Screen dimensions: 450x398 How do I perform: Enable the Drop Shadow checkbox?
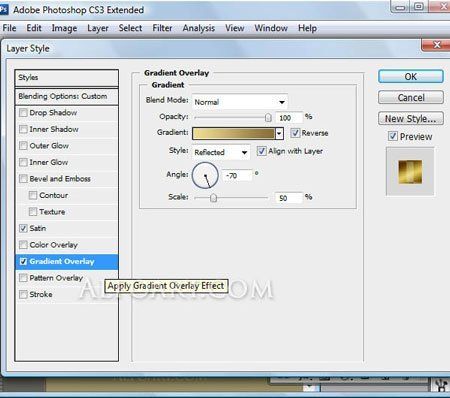23,113
